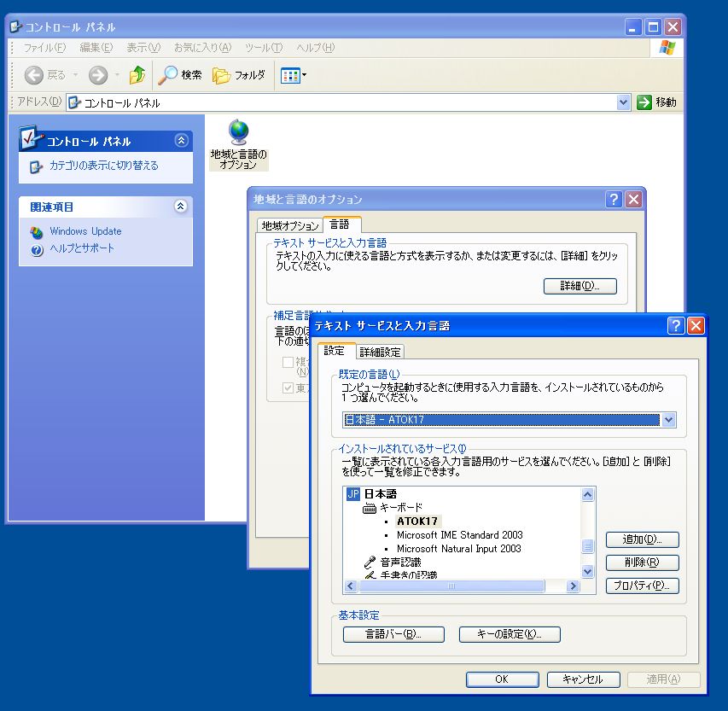
Task: Click the 追加(D)... button
Action: pyautogui.click(x=642, y=539)
